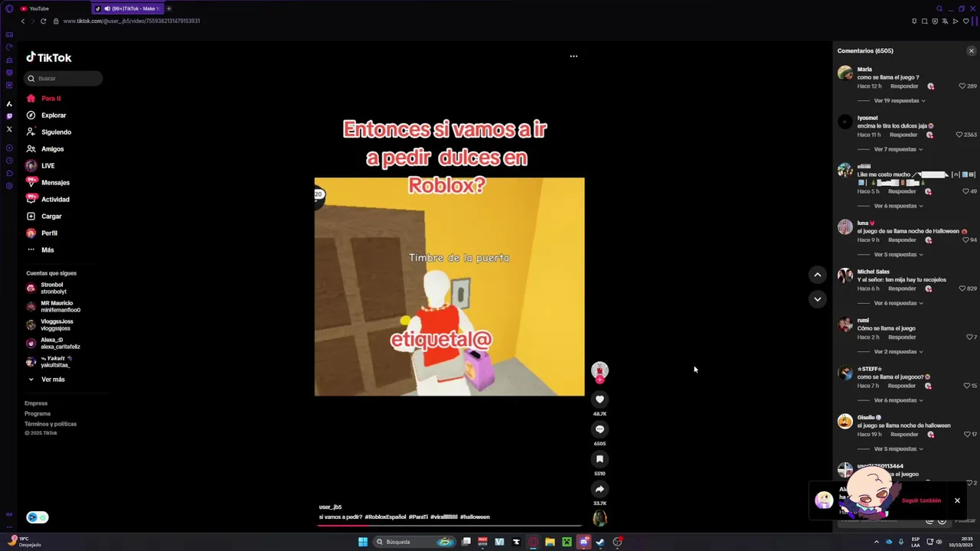Click the TikTok logo

[49, 57]
